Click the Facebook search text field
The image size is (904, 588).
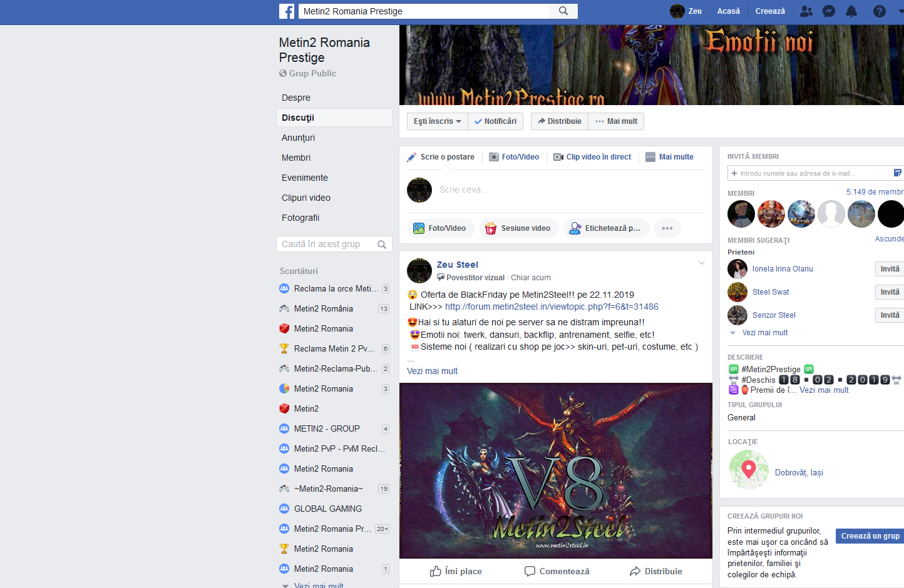pyautogui.click(x=424, y=11)
